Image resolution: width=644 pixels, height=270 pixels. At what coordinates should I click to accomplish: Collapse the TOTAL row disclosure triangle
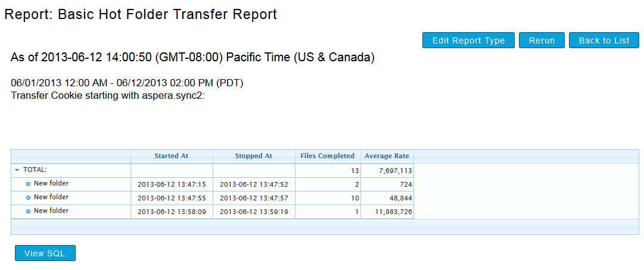[x=17, y=170]
